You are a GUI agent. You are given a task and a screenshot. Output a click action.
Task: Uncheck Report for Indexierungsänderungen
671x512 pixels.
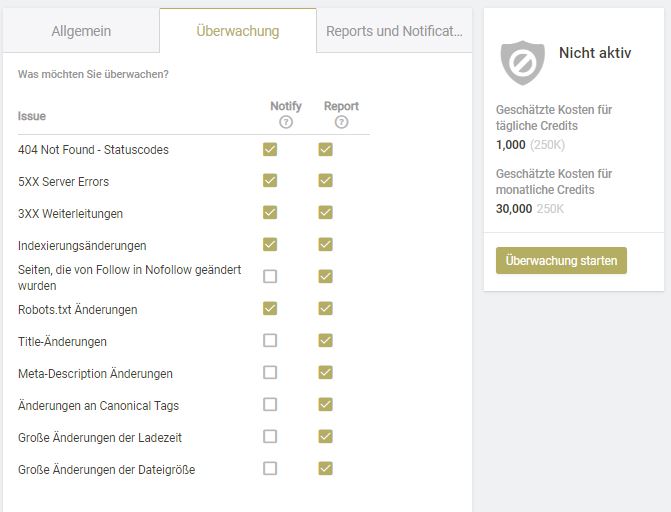[325, 245]
